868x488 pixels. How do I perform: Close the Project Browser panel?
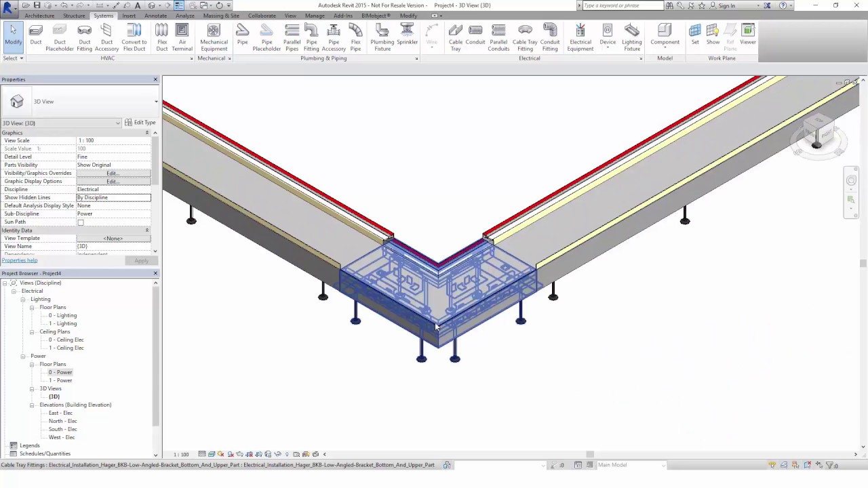click(x=155, y=273)
